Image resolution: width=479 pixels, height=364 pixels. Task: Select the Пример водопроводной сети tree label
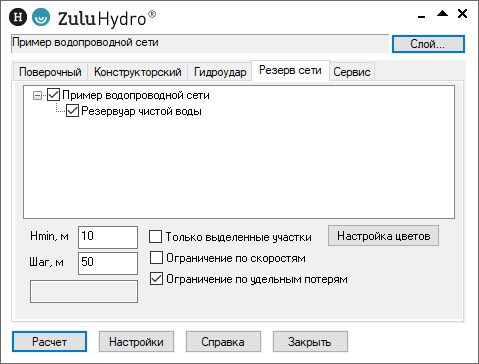click(x=136, y=95)
